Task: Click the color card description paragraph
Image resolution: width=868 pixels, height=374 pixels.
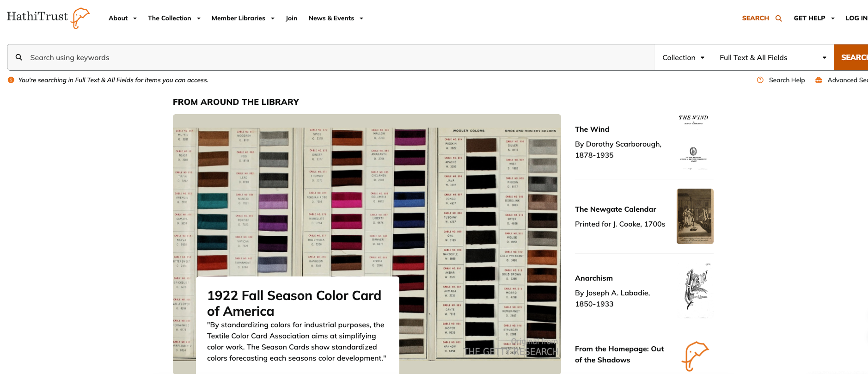Action: point(296,341)
